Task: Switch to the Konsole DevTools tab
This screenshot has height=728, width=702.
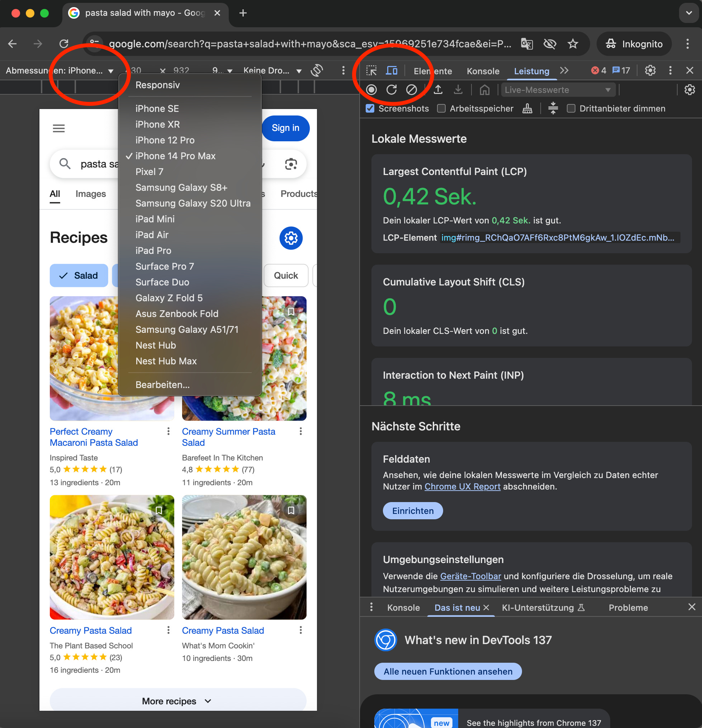Action: (483, 71)
